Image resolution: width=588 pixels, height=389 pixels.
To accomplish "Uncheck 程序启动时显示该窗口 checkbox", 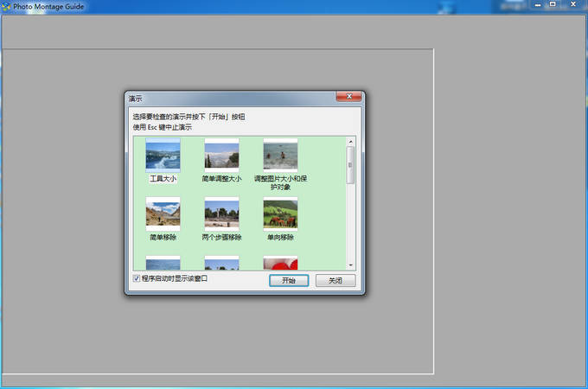I will [137, 279].
